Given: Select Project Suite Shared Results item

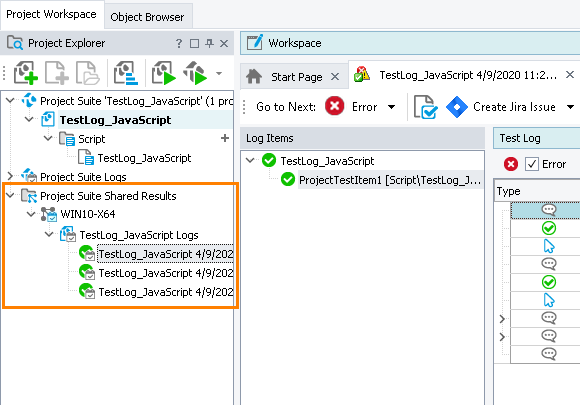Looking at the screenshot, I should click(108, 196).
